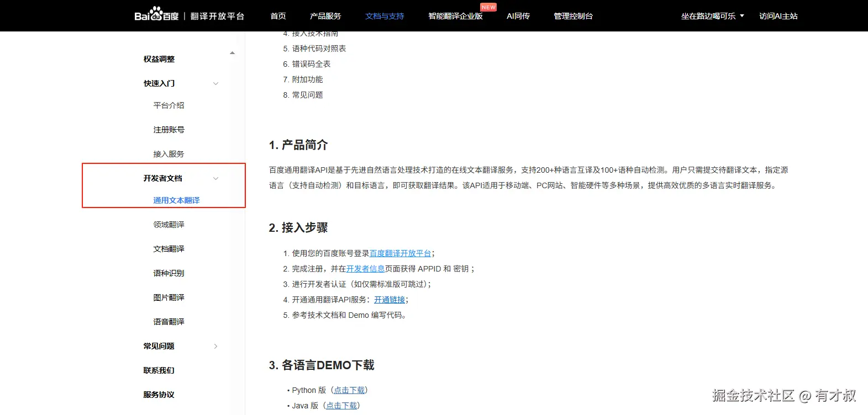Click the 访问AI主站 link
Screen dimensions: 868x415
click(x=778, y=16)
